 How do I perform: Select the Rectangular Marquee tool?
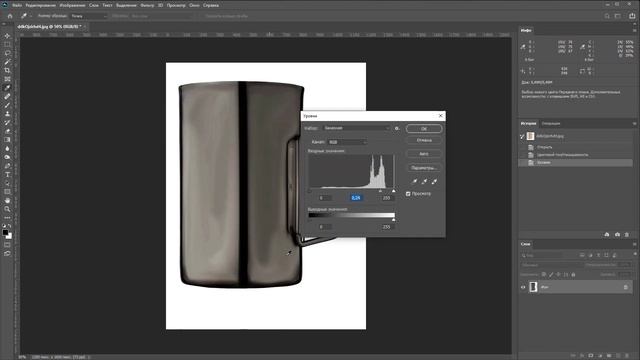(x=7, y=44)
